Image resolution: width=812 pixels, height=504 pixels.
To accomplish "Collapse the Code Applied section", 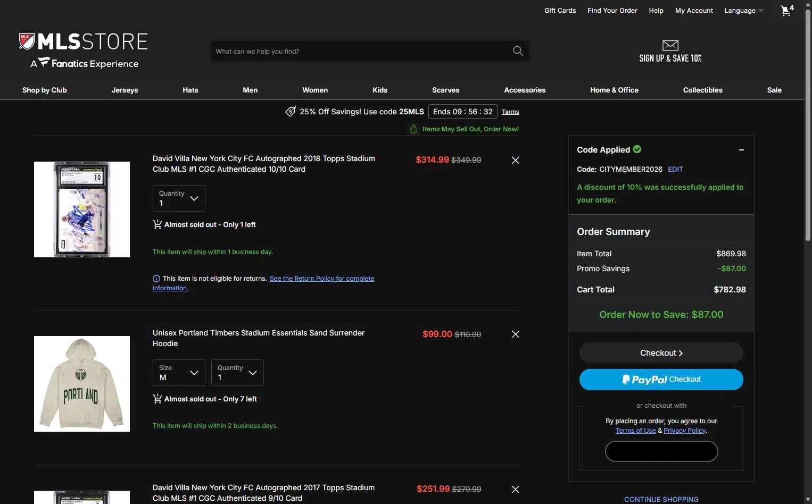I will (x=741, y=150).
